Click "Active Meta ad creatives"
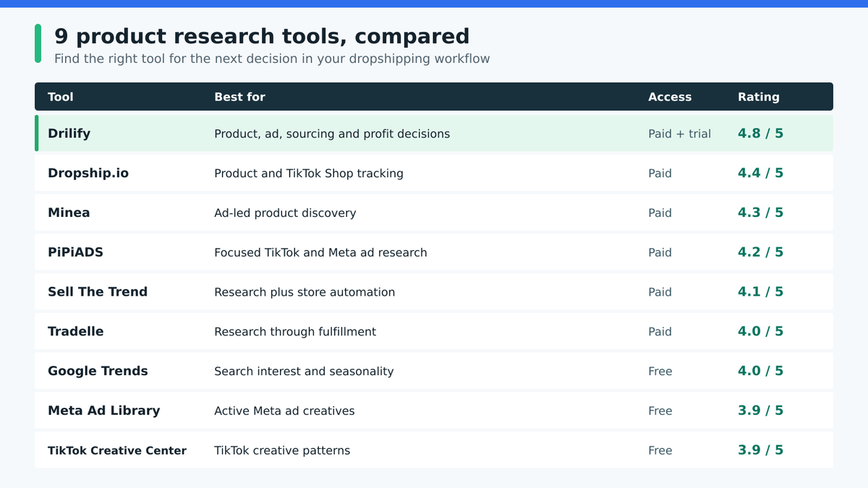 point(284,411)
